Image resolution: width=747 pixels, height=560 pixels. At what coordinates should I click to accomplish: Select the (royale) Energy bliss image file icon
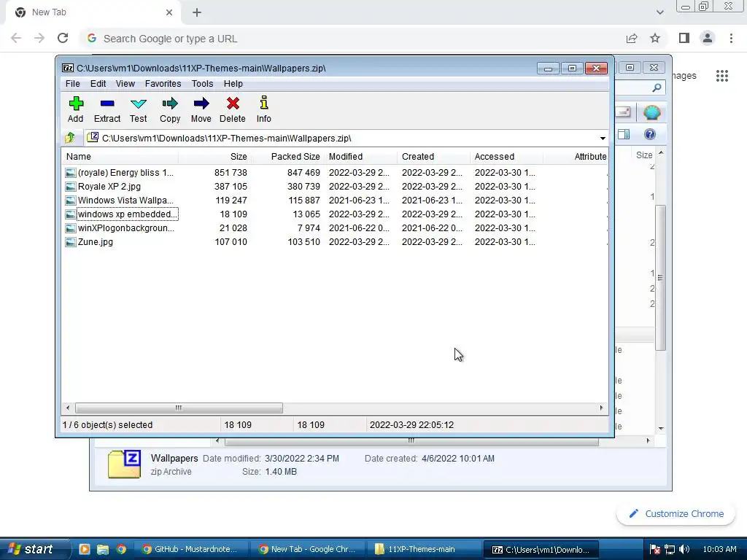point(71,173)
